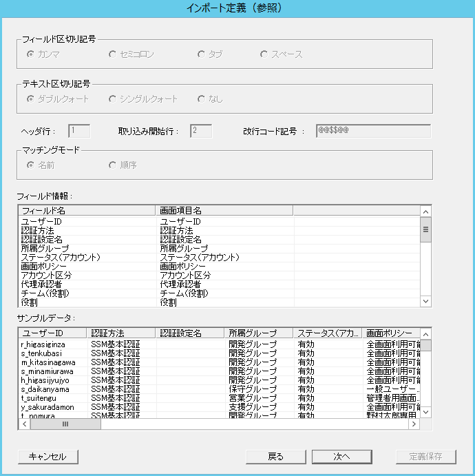Click down arrow of sample data scrollbar
This screenshot has height=476, width=475.
pyautogui.click(x=425, y=412)
